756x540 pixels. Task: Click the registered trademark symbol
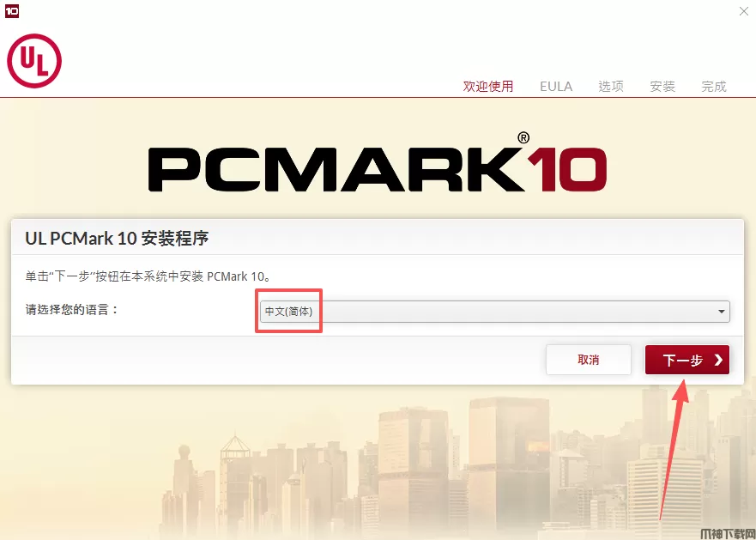point(523,138)
